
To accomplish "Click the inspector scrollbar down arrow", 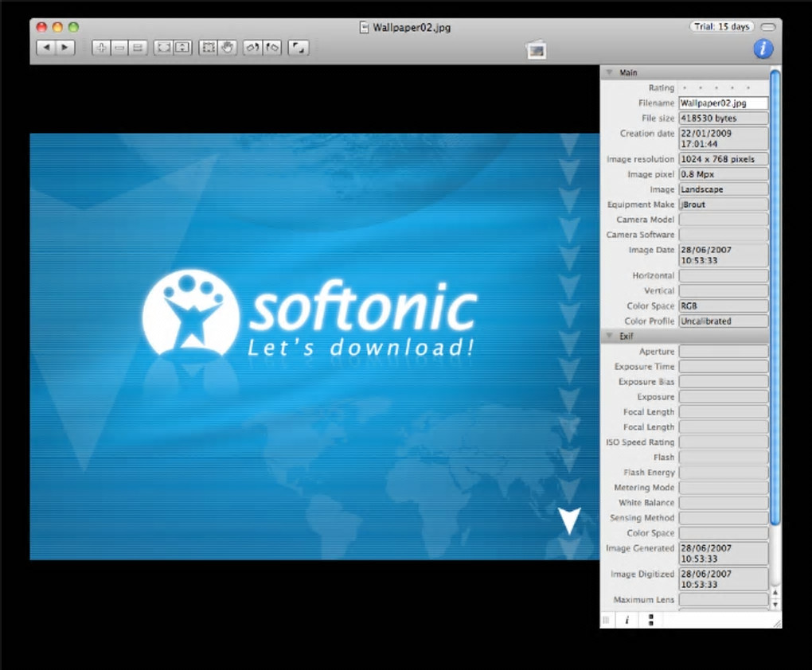I will (x=775, y=604).
